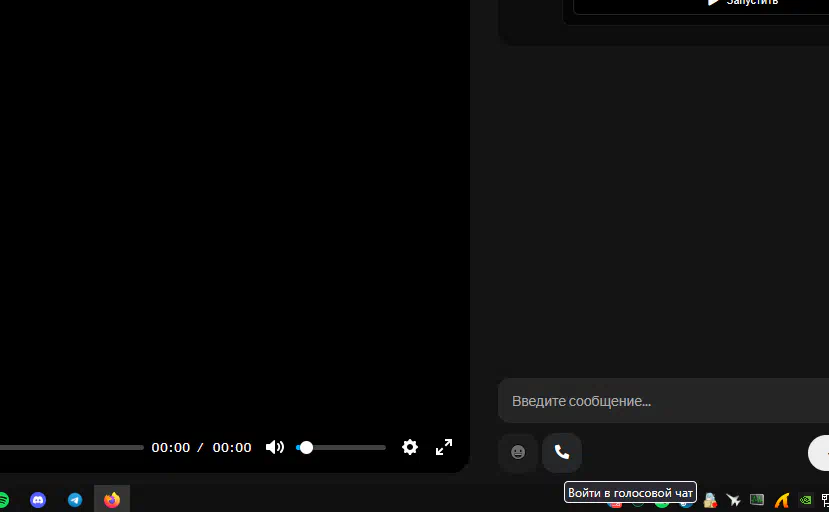The height and width of the screenshot is (512, 829).
Task: Click the system monitor tray icon
Action: [757, 500]
